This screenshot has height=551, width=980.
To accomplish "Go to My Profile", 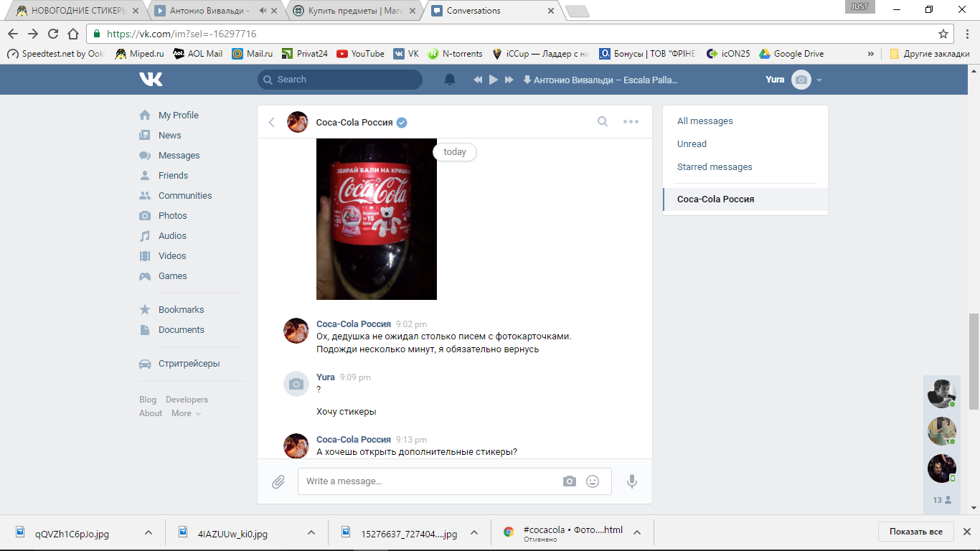I will point(179,116).
